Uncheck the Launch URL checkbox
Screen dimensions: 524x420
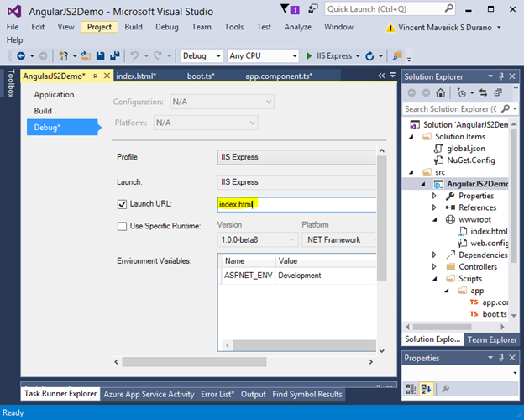coord(123,204)
